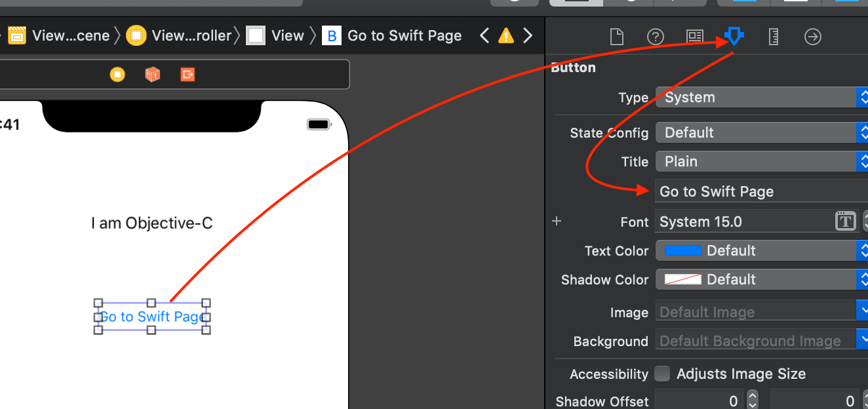Select the View breadcrumb item
The image size is (868, 409).
[275, 35]
